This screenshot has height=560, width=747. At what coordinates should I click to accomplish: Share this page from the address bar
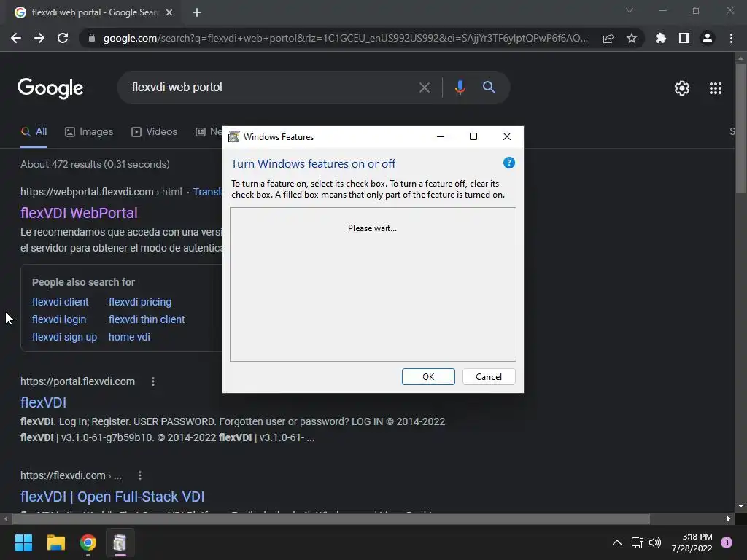pyautogui.click(x=608, y=38)
